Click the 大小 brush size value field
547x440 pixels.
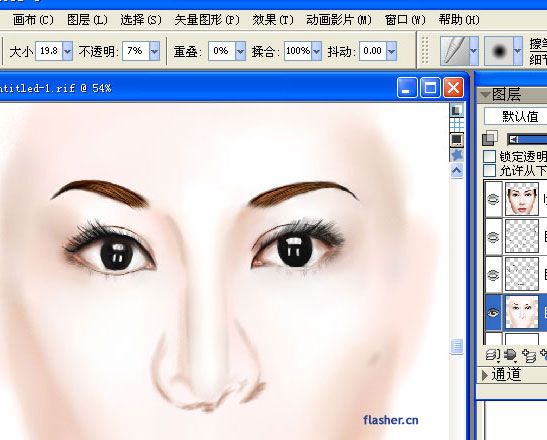point(49,51)
